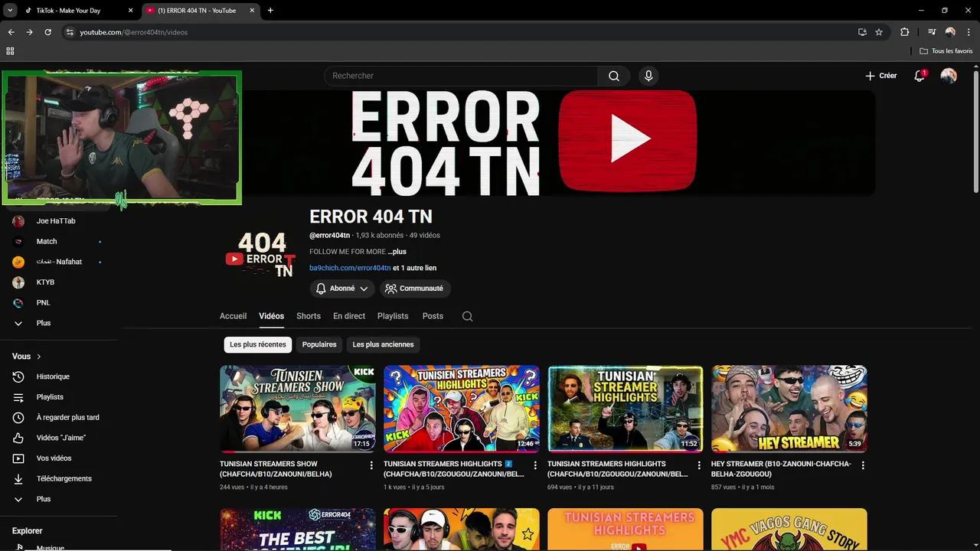Open options menu for TUNISIAN STREAMERS SHOW video

pyautogui.click(x=371, y=465)
